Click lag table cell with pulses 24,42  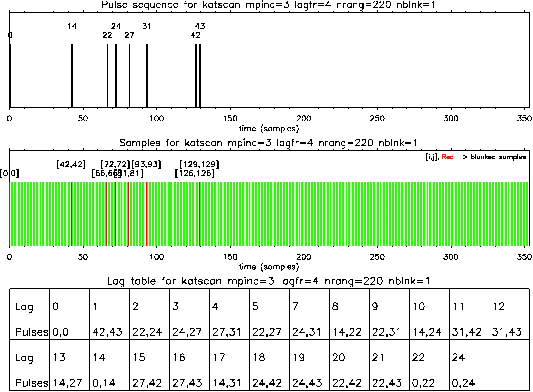pos(267,383)
